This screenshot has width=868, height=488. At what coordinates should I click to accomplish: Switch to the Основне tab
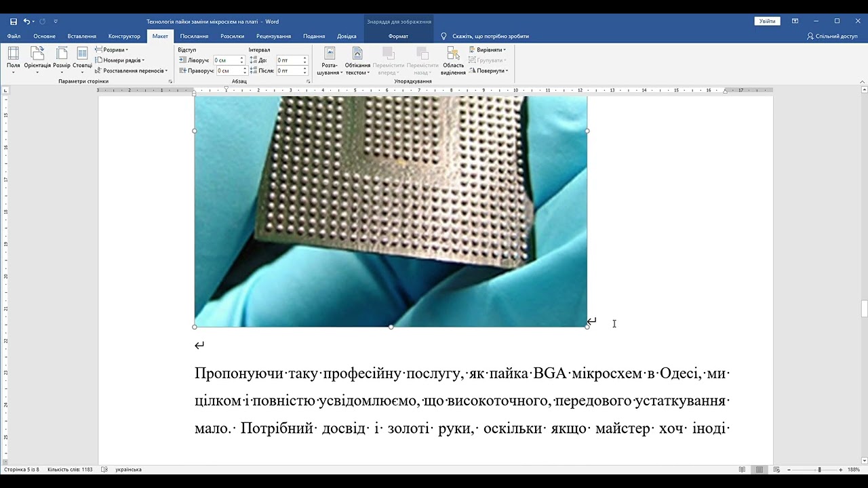[45, 36]
